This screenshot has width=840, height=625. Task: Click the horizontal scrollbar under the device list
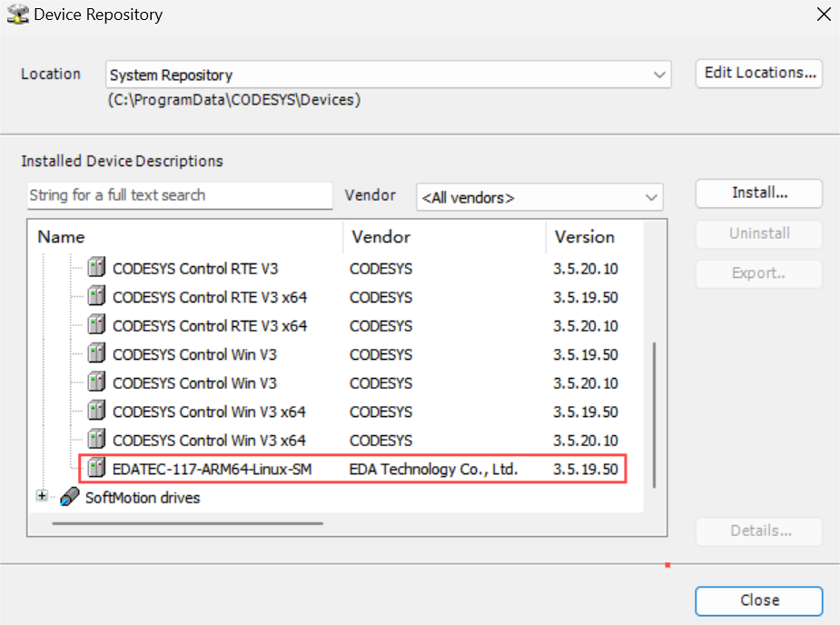pyautogui.click(x=187, y=523)
